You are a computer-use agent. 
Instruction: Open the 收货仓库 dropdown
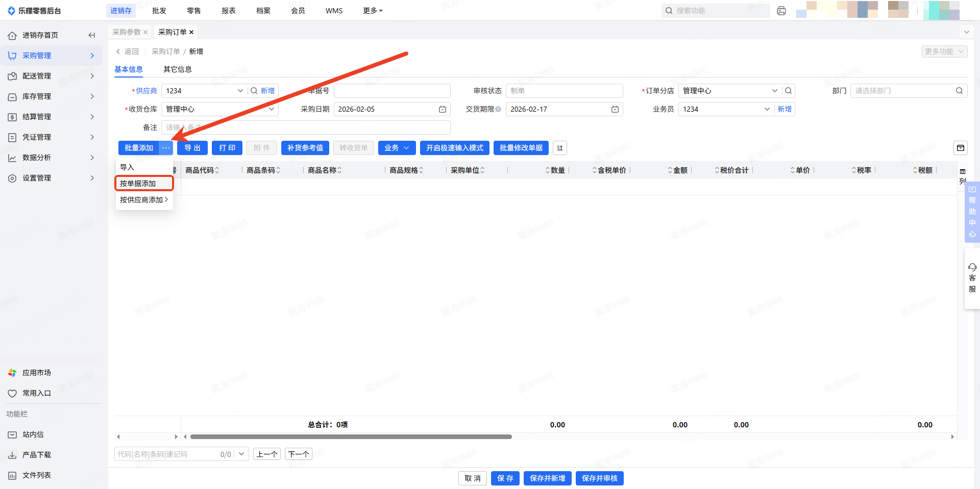pos(220,109)
